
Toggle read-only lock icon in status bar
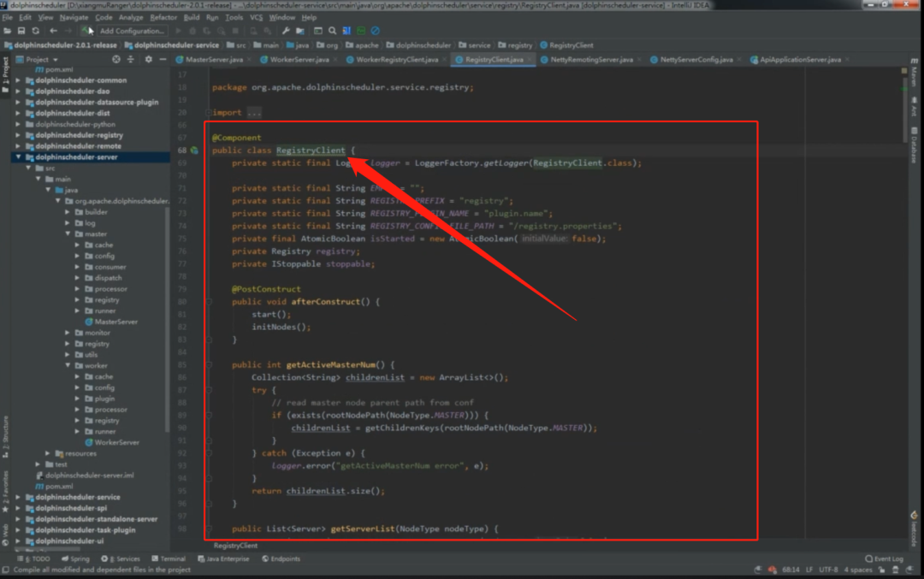[881, 570]
